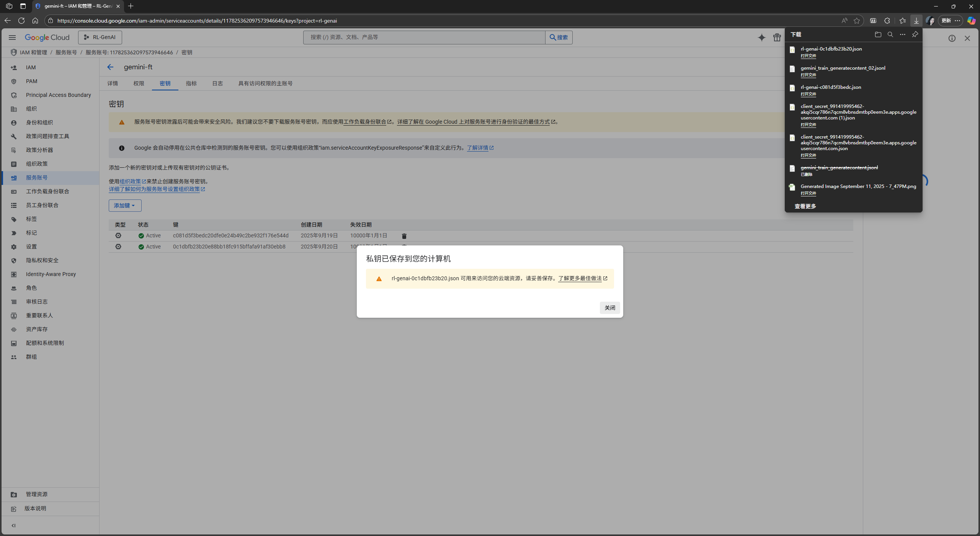Click the resource search input field

pos(424,37)
